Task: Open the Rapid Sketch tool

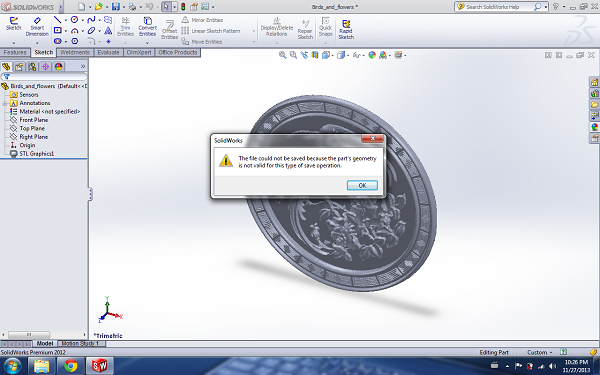Action: click(346, 29)
